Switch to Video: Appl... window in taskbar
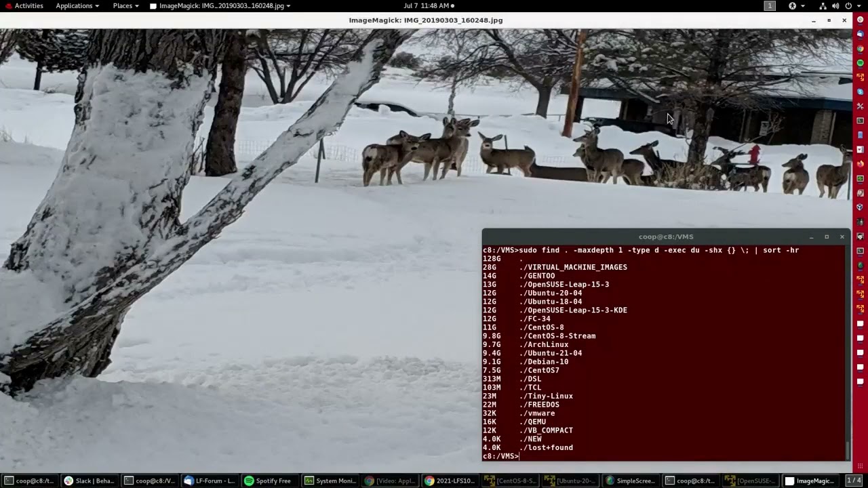Image resolution: width=868 pixels, height=488 pixels. 389,481
